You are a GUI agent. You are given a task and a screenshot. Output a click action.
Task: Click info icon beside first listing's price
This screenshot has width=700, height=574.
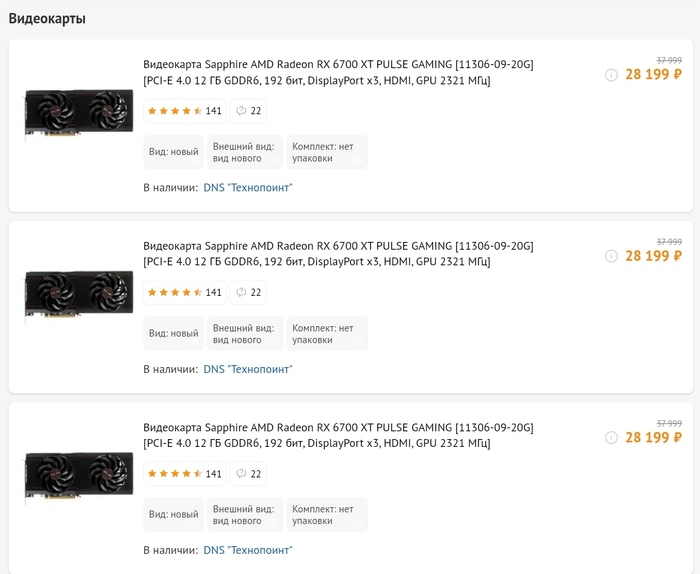click(x=611, y=74)
